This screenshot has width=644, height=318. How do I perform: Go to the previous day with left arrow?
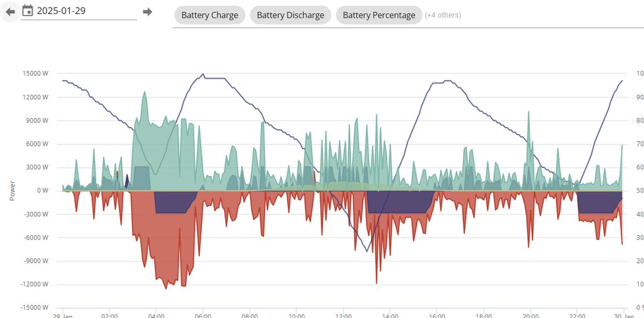click(9, 11)
